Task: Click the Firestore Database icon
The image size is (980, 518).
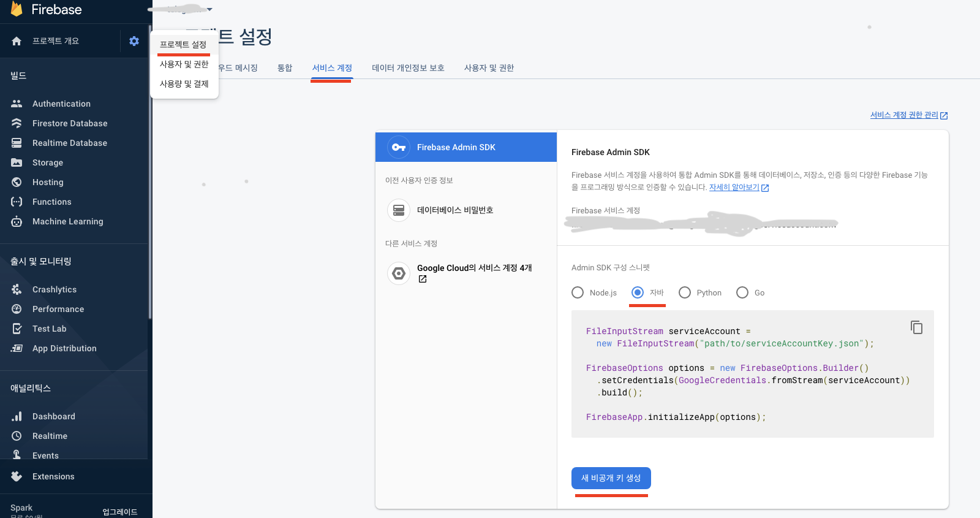Action: 17,123
